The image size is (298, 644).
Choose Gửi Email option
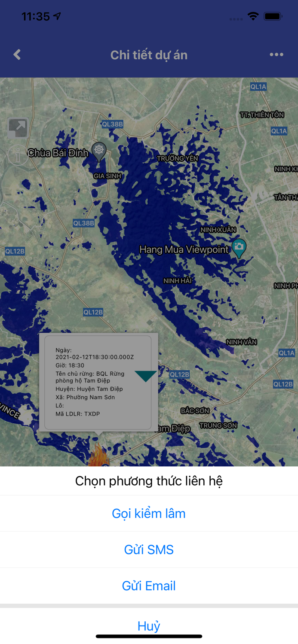149,586
